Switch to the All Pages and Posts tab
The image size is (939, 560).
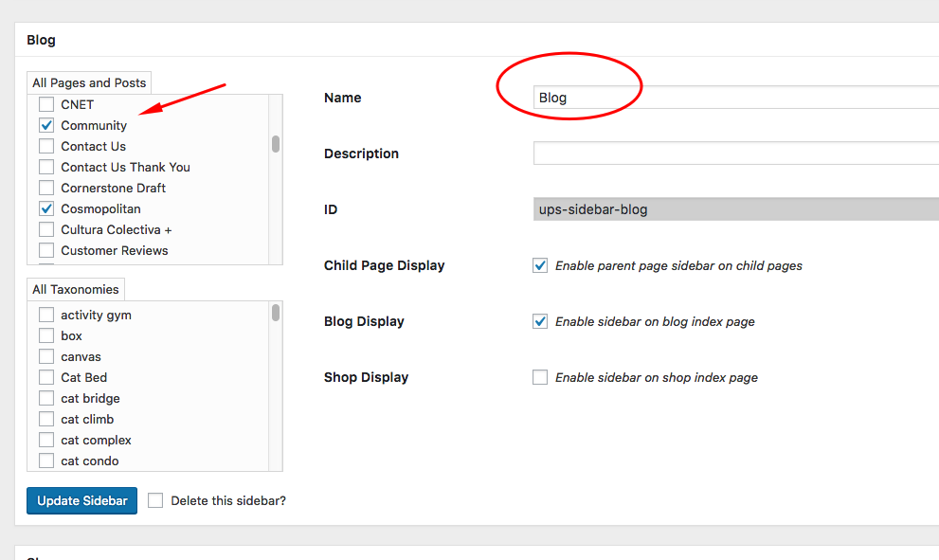point(89,83)
